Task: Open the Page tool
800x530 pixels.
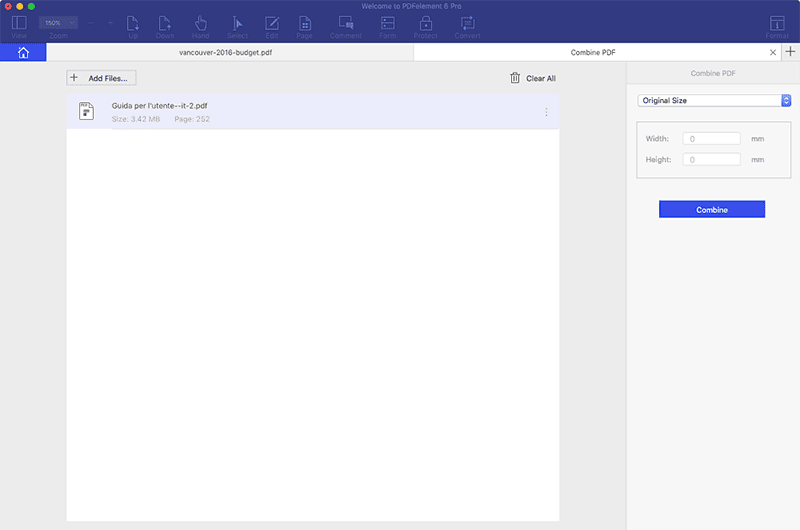Action: (305, 23)
